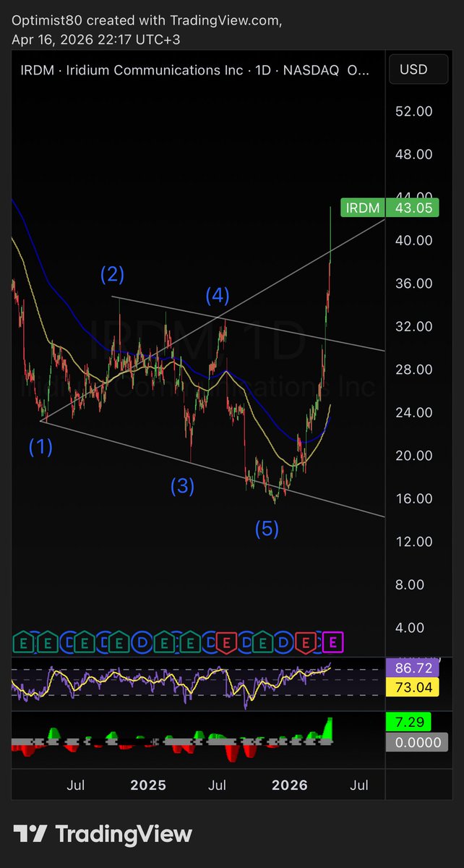This screenshot has height=868, width=464.
Task: Click the red earnings E marker near Jul 2025
Action: pos(226,642)
